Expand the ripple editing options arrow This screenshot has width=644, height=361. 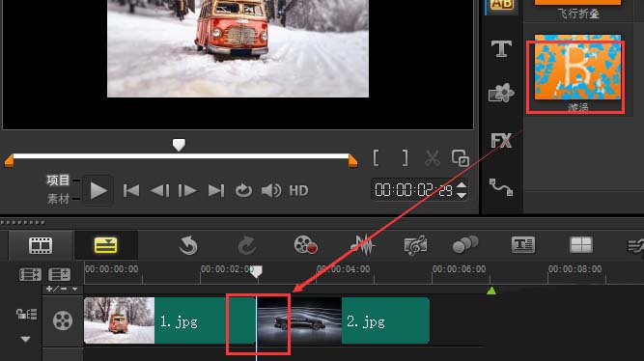[25, 339]
